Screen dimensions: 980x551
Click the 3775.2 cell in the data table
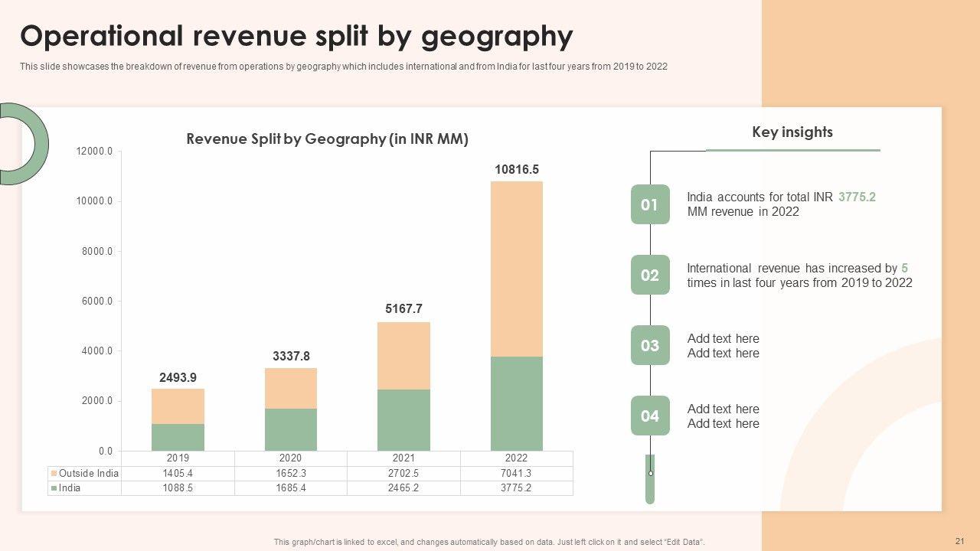coord(517,488)
